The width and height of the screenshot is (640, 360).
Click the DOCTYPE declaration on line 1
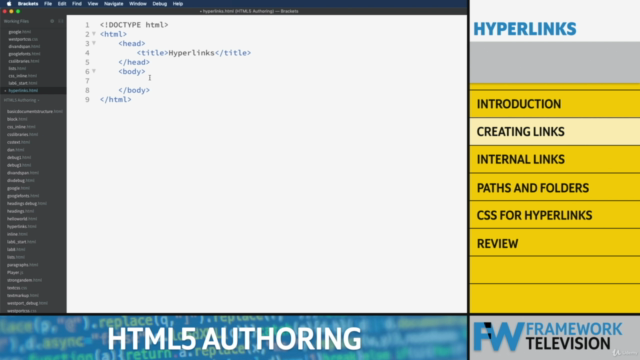[x=134, y=25]
